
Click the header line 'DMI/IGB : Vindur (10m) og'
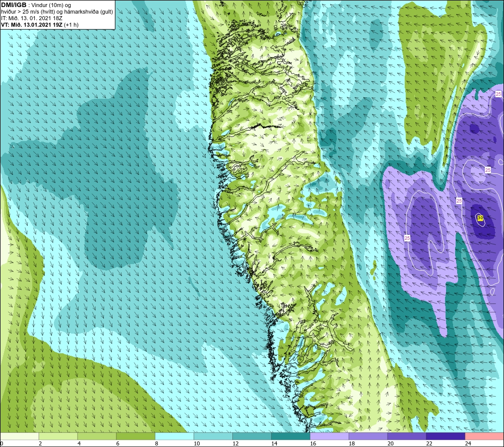coord(36,5)
